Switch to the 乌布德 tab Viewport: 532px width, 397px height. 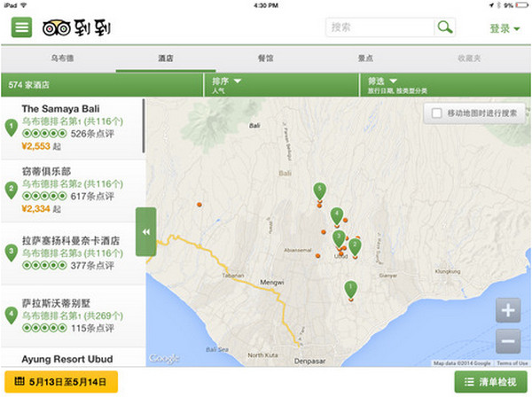(x=62, y=58)
